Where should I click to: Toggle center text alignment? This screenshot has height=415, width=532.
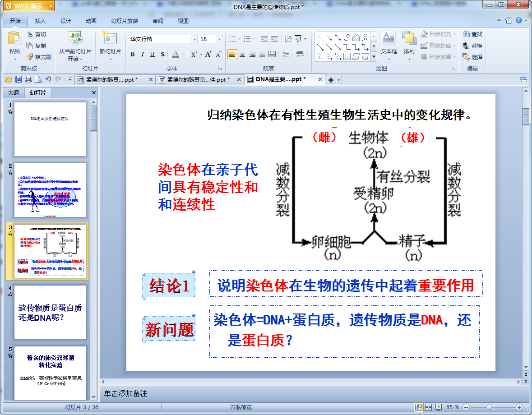tap(242, 54)
